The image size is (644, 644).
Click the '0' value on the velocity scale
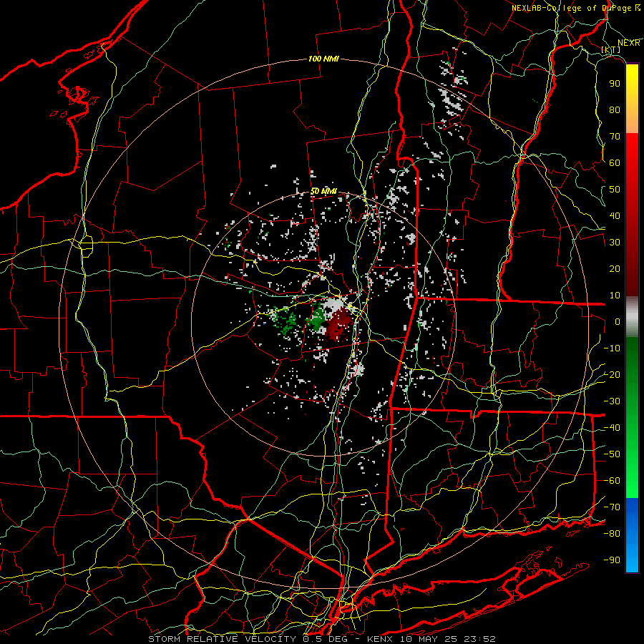point(618,322)
